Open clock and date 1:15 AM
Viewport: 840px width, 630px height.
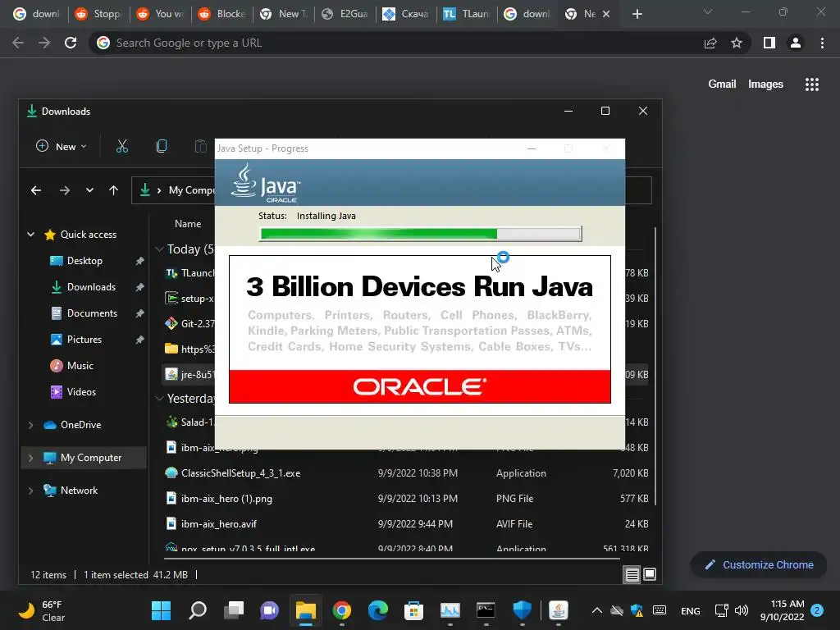[x=782, y=610]
